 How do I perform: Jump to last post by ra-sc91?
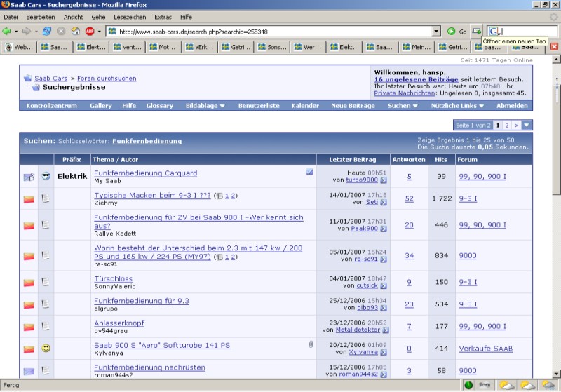384,259
